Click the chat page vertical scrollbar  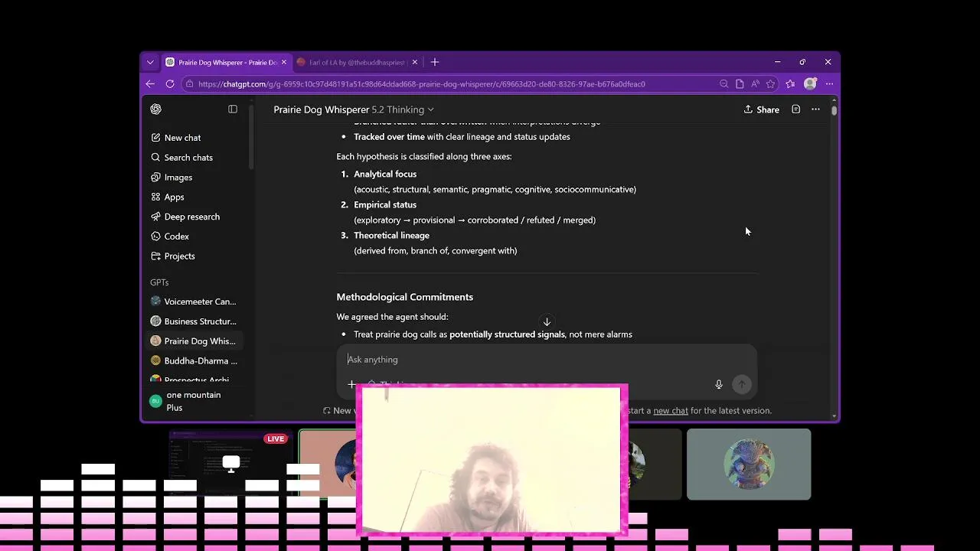pyautogui.click(x=834, y=110)
